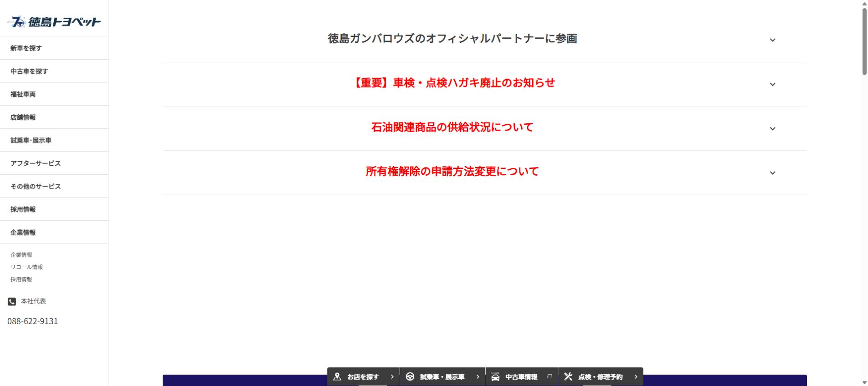The height and width of the screenshot is (386, 868).
Task: Call the 088-622-9131 phone number link
Action: [x=33, y=321]
